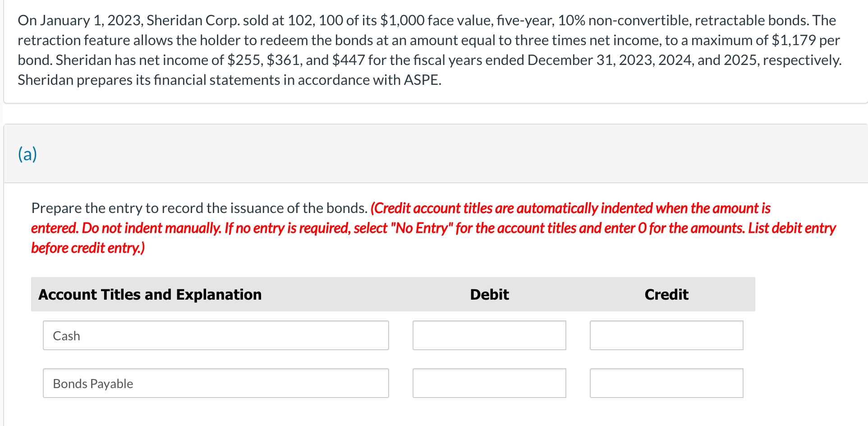
Task: Open the Bonds Payable account title field
Action: 216,383
